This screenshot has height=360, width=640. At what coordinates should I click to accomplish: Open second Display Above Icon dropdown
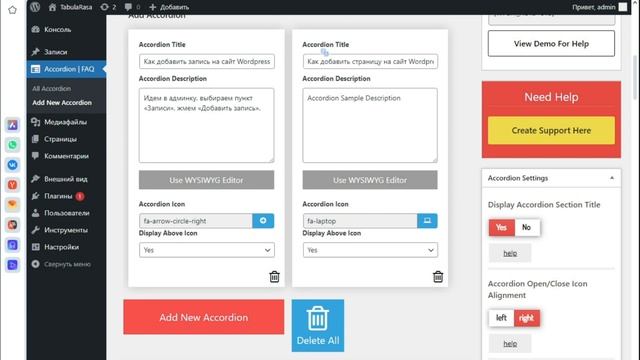[370, 250]
